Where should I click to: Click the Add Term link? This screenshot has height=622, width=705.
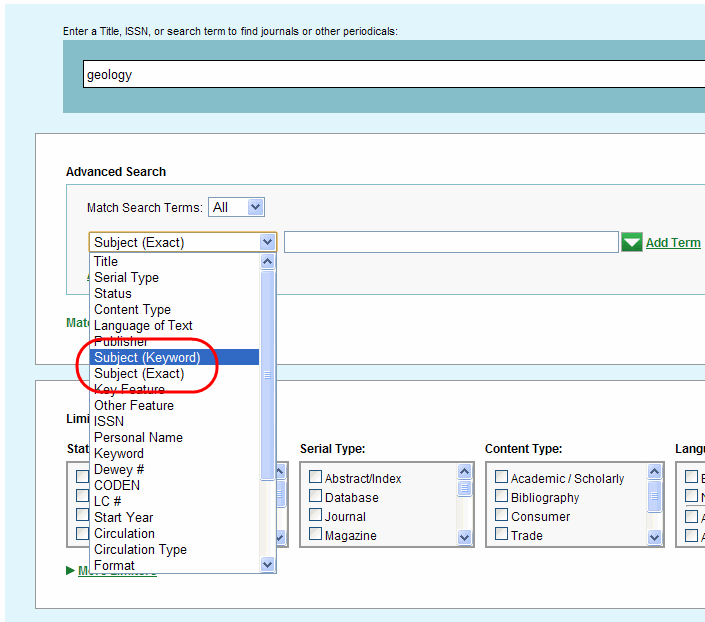[x=673, y=242]
